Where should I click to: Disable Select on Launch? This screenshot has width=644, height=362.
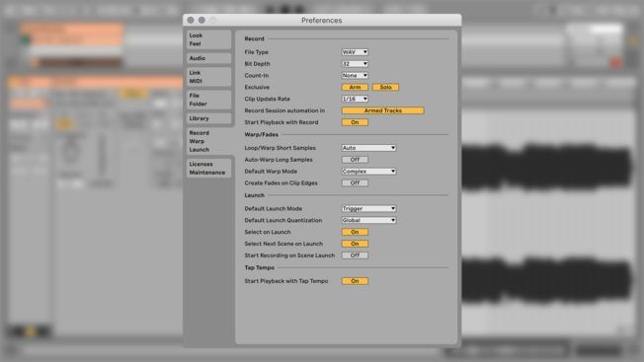(355, 232)
